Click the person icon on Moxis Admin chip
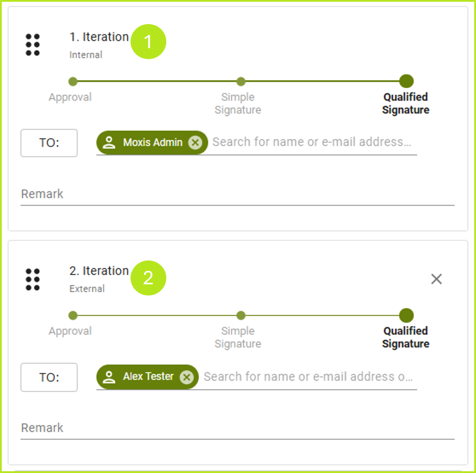476x473 pixels. [109, 143]
